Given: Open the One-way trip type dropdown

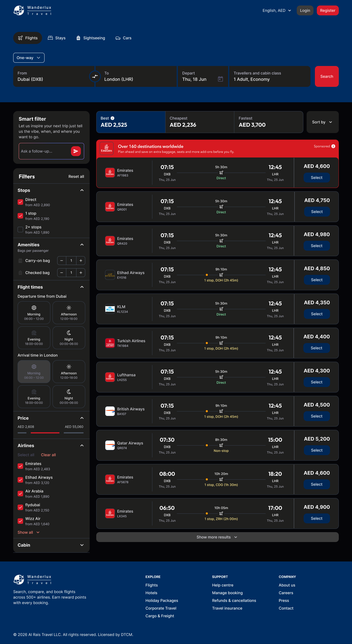Looking at the screenshot, I should click(x=29, y=58).
